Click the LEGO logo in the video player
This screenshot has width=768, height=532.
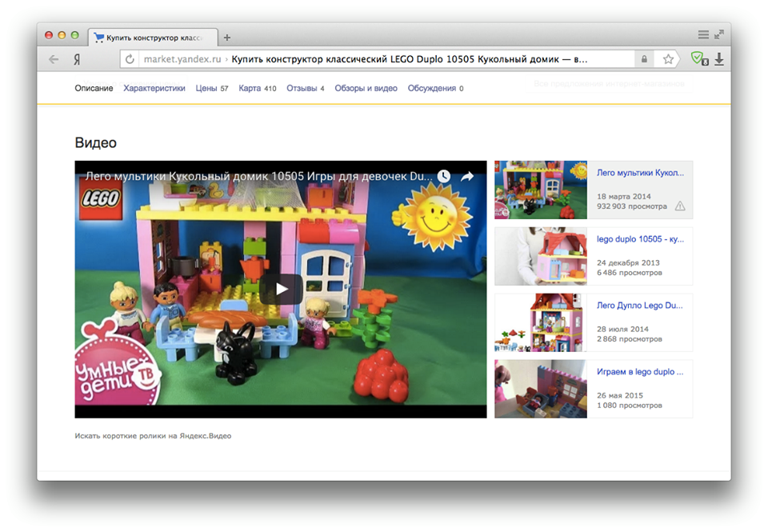[x=101, y=199]
